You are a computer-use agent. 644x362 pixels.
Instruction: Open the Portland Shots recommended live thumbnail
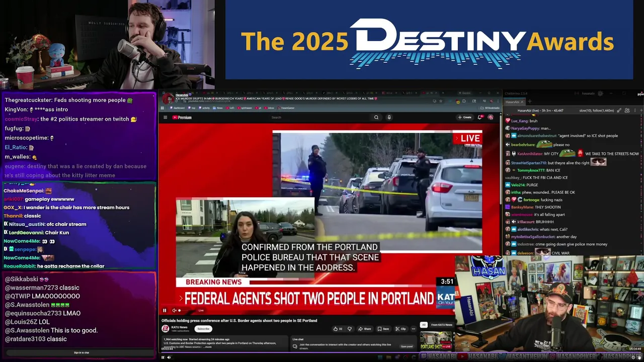coord(437,340)
